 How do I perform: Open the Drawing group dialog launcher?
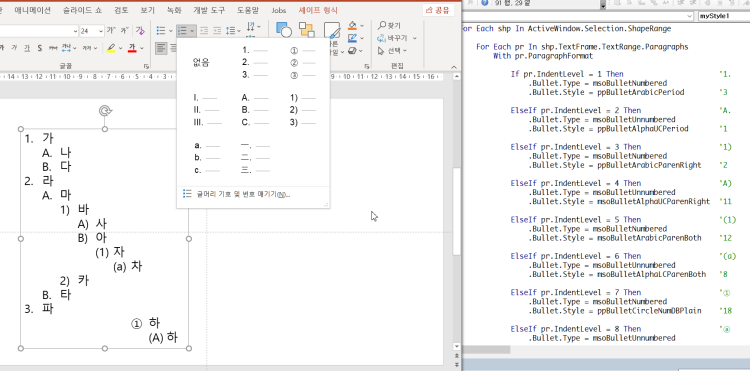coord(367,66)
